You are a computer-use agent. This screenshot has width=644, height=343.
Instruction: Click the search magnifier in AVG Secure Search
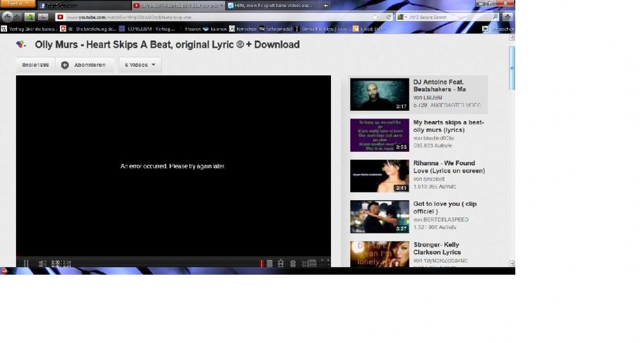click(x=495, y=17)
